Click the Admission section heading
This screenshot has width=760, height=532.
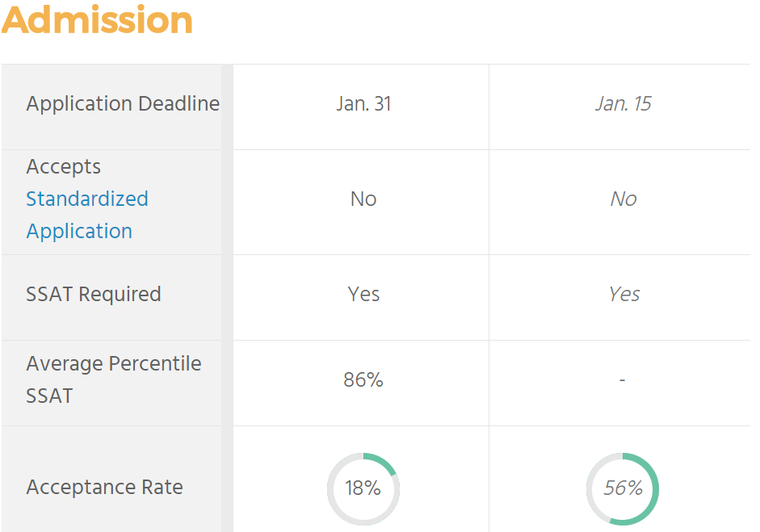click(97, 20)
